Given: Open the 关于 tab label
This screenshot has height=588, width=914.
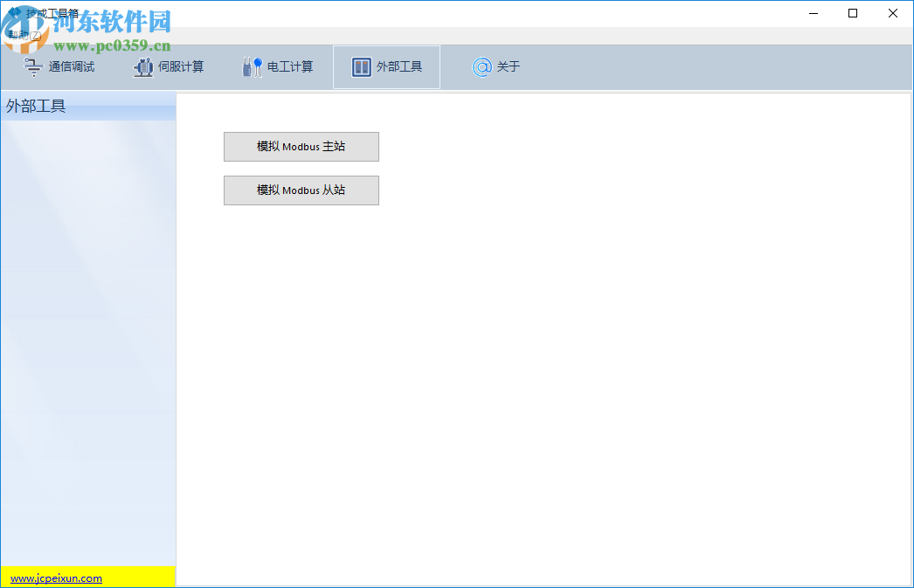Looking at the screenshot, I should (x=509, y=67).
